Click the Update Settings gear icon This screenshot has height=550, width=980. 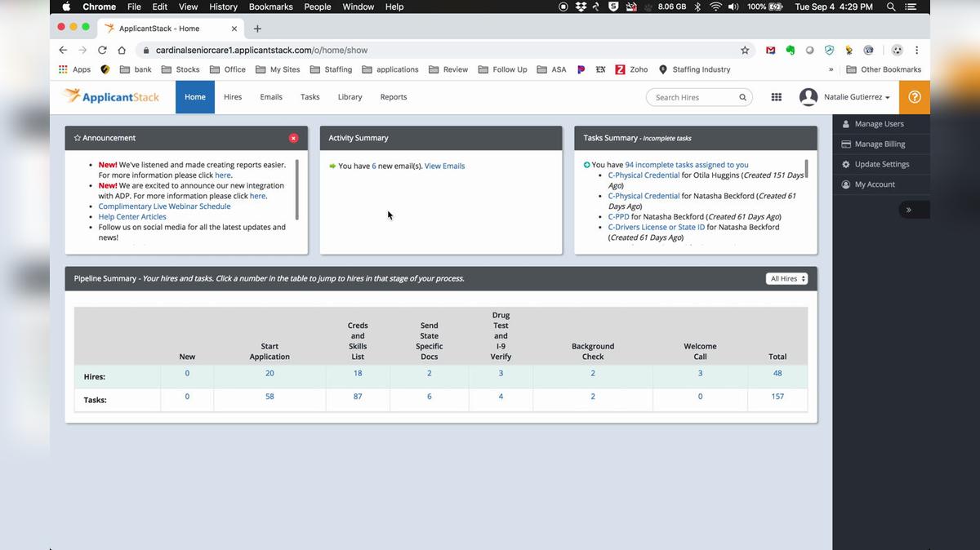[x=846, y=164]
